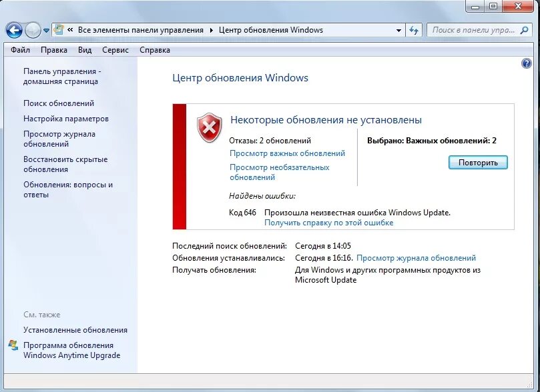Screen dimensions: 540x392
Task: Open the address bar history dropdown
Action: [x=398, y=30]
